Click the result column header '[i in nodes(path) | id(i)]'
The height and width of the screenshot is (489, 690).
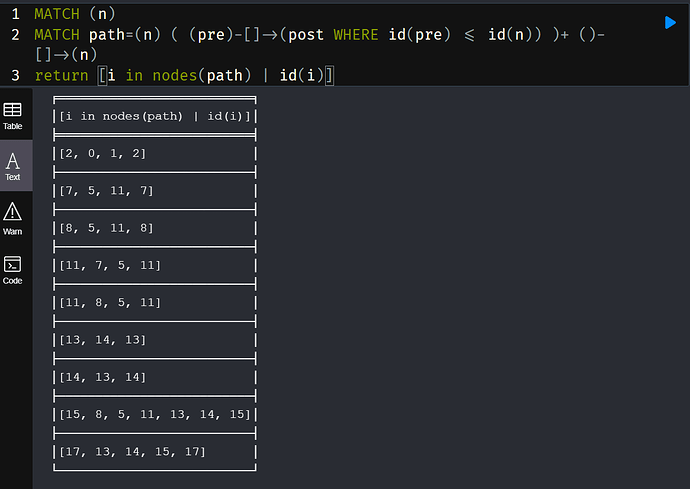pyautogui.click(x=154, y=116)
